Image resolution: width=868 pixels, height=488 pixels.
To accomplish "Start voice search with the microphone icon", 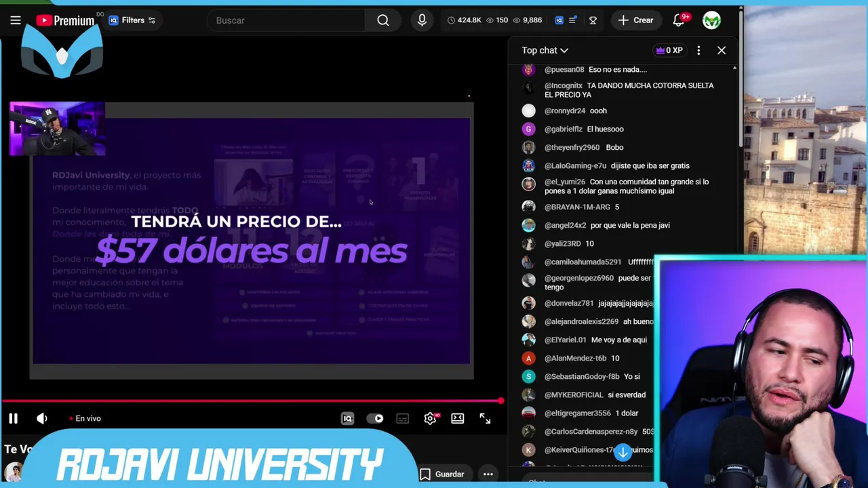I will point(422,20).
